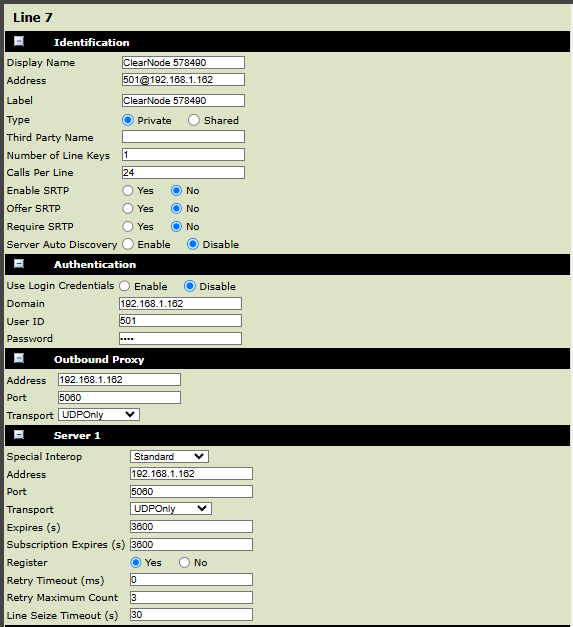Set Enable SRTP to No
The width and height of the screenshot is (573, 627).
(176, 190)
